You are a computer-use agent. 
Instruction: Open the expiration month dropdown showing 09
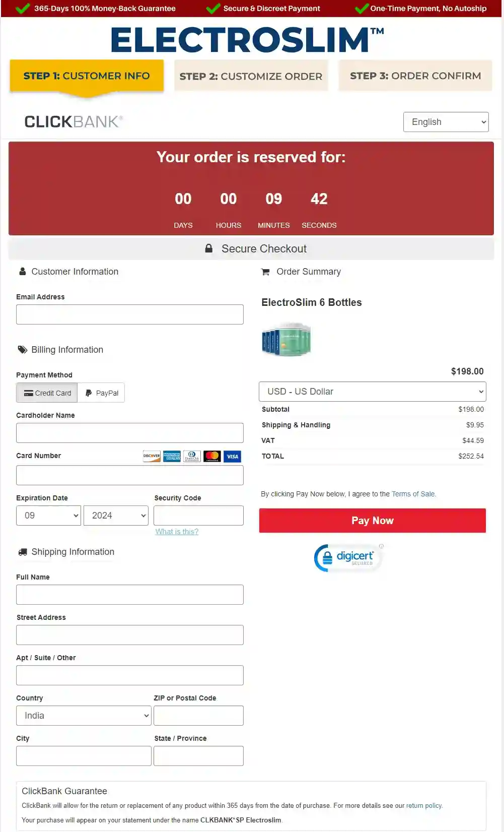click(x=48, y=516)
